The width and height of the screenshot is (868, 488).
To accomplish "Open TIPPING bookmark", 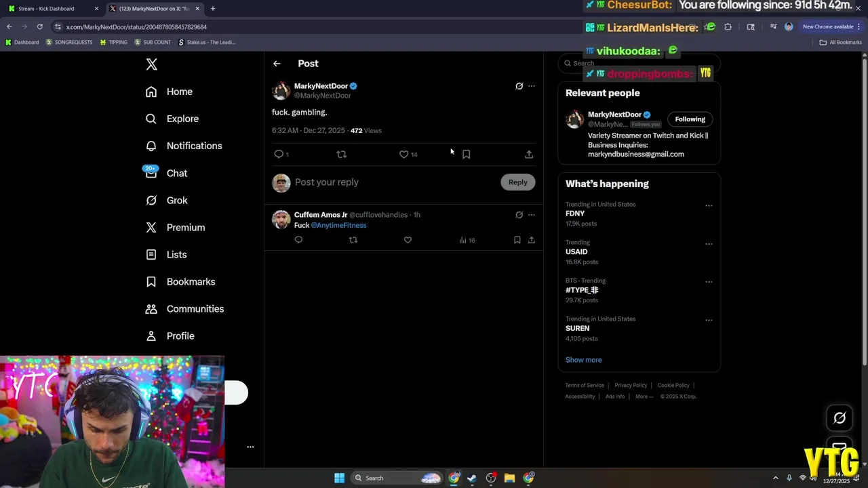I will pos(113,42).
